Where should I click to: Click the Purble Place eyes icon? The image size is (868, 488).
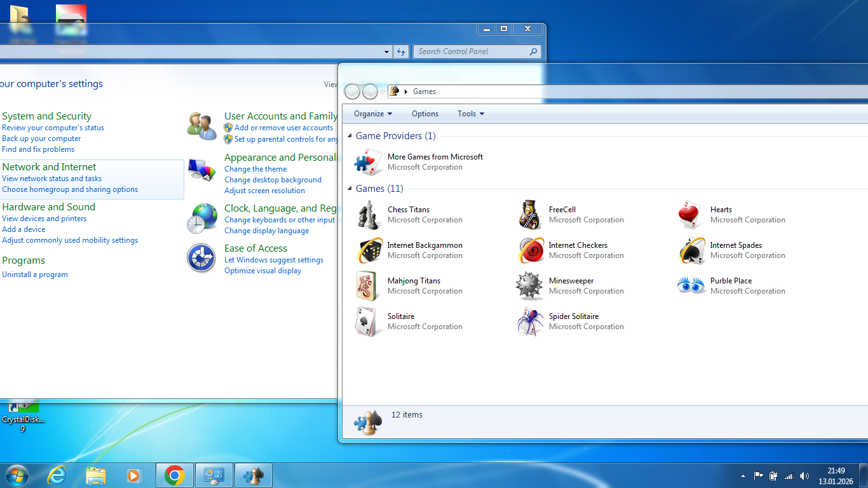(691, 285)
